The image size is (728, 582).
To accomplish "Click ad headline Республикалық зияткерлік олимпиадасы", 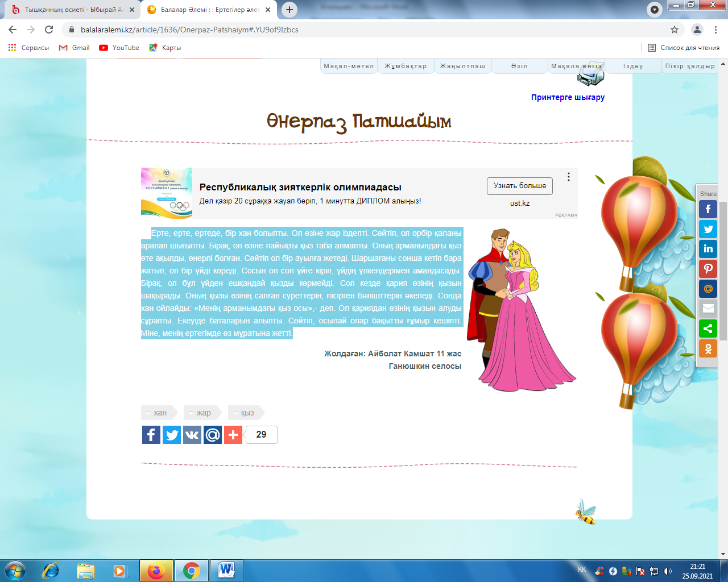I will click(x=300, y=187).
